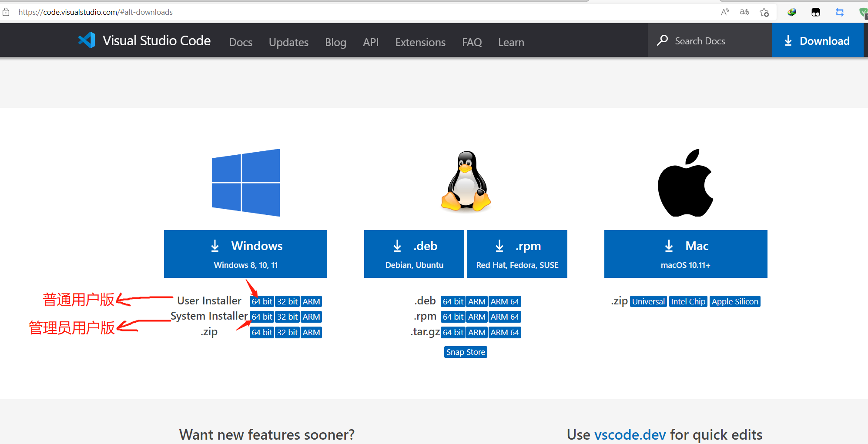Open the Blog link in navbar
The width and height of the screenshot is (868, 444).
click(x=335, y=42)
